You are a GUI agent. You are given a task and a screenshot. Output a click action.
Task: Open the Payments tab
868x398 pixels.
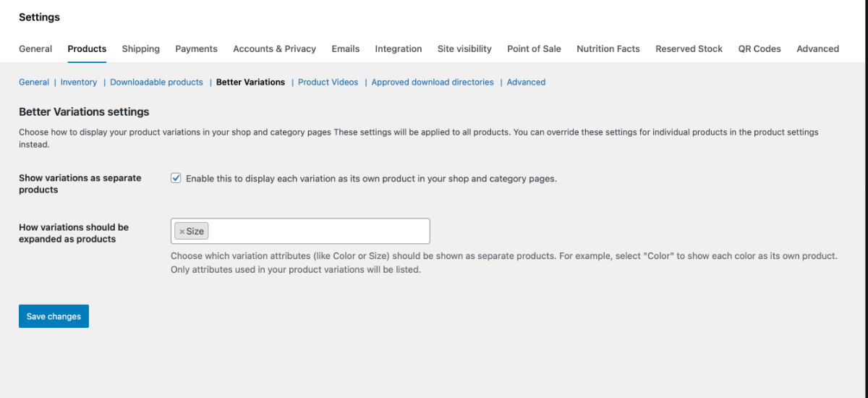196,48
